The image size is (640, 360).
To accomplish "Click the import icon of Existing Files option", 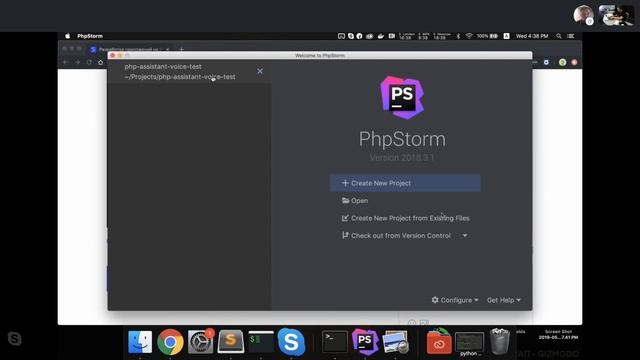I will point(345,218).
